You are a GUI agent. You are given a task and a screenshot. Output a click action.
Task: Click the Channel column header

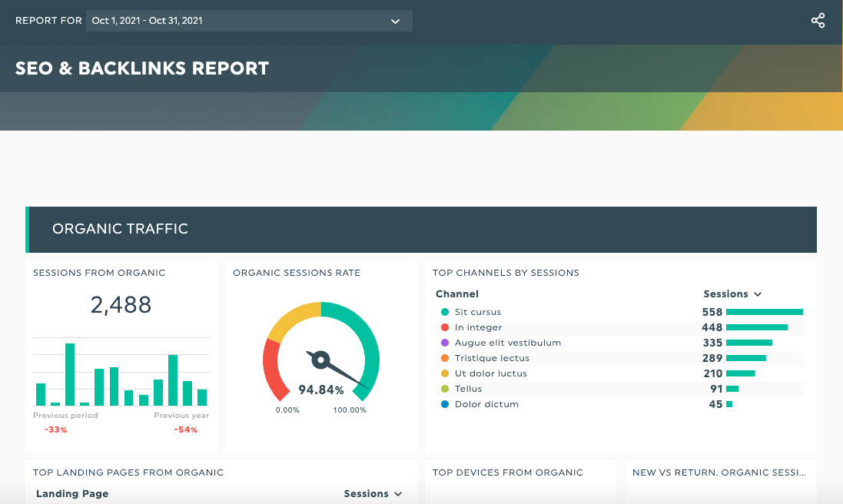coord(457,294)
